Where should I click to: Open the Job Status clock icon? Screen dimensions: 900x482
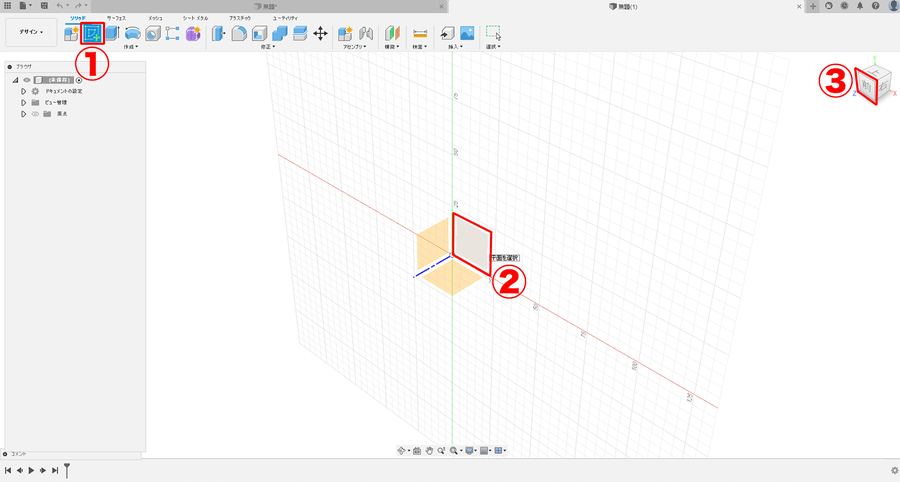[844, 6]
